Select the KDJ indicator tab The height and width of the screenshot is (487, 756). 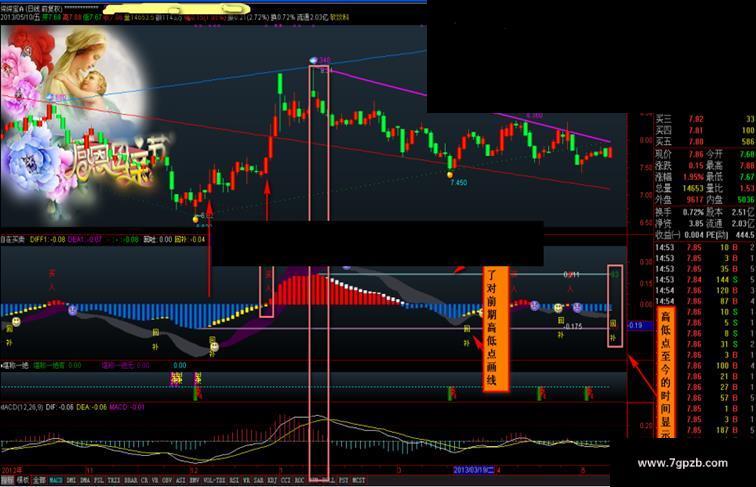[x=272, y=480]
